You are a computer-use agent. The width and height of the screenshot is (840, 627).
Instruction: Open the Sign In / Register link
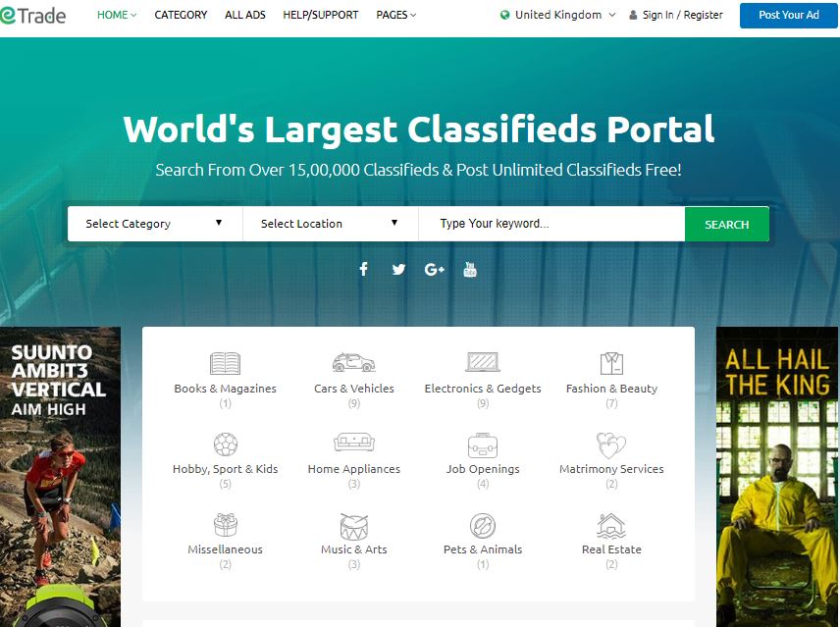682,15
